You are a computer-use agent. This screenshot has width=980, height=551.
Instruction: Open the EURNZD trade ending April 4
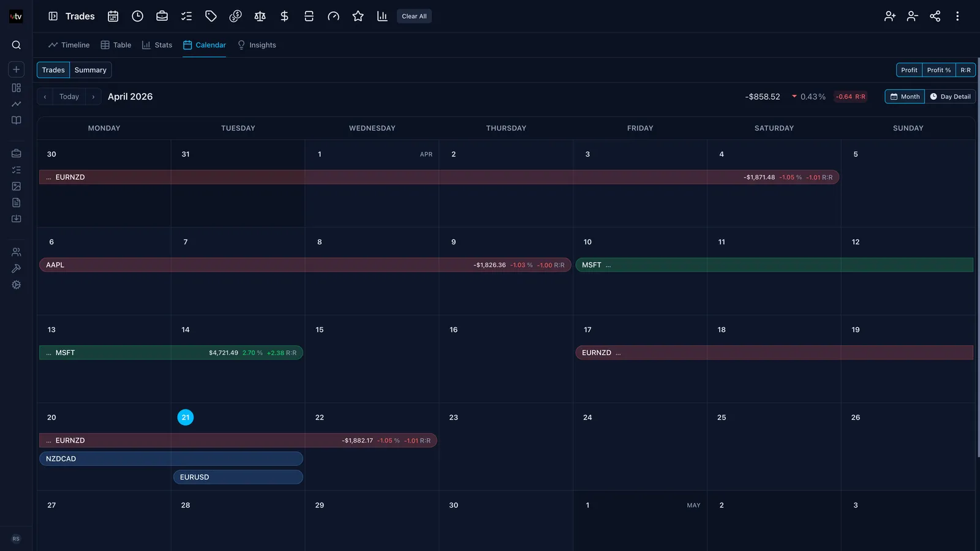pos(439,177)
